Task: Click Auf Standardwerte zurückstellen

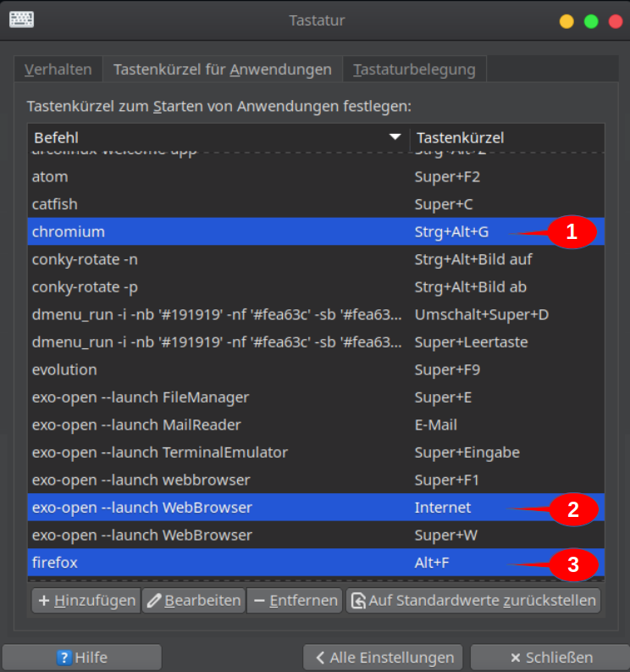Action: (x=473, y=601)
